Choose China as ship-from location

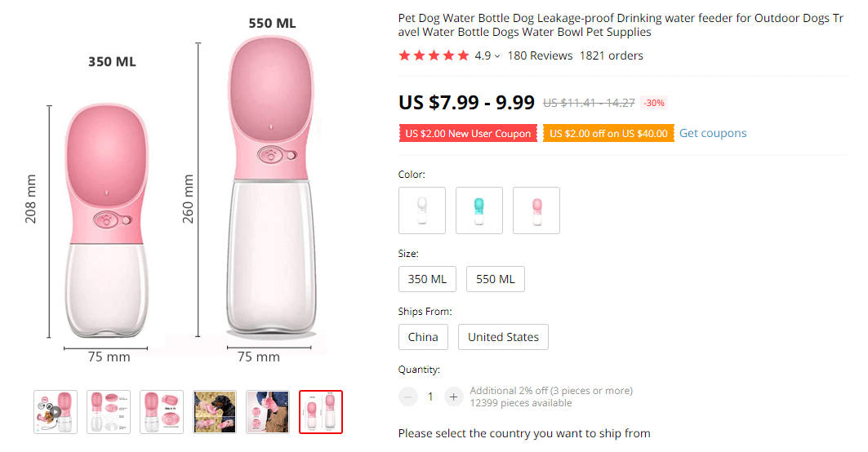tap(423, 337)
